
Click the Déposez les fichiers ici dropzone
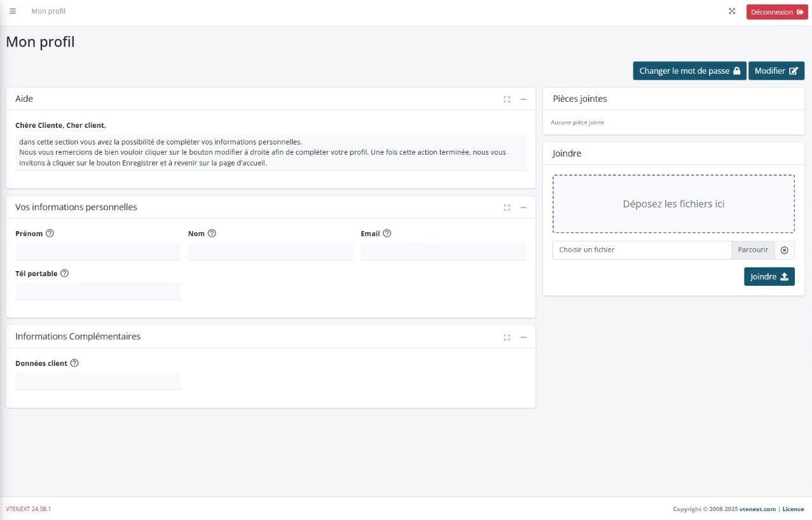click(x=673, y=204)
